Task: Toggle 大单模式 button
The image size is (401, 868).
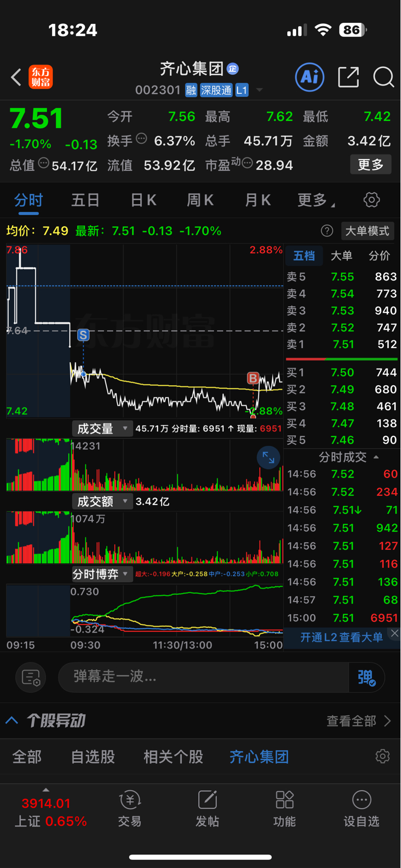Action: 368,231
